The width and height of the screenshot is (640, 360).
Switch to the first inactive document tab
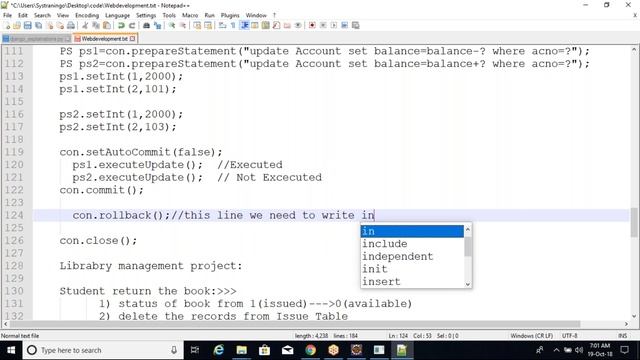click(37, 39)
